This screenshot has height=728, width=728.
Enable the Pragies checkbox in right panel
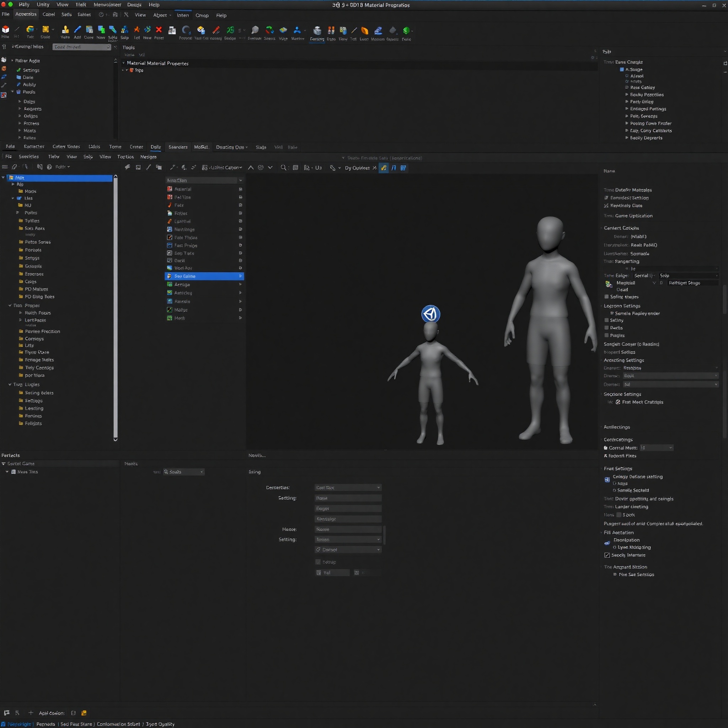607,335
